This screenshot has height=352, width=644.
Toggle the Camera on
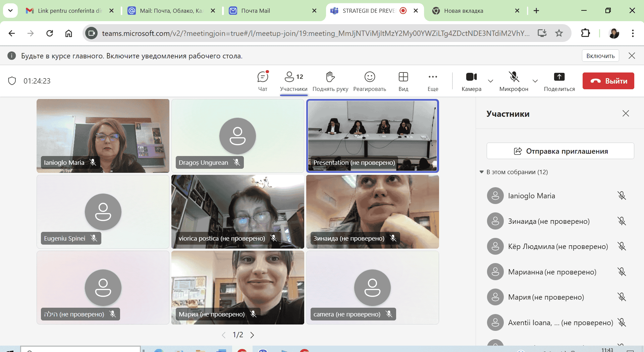[x=471, y=81]
